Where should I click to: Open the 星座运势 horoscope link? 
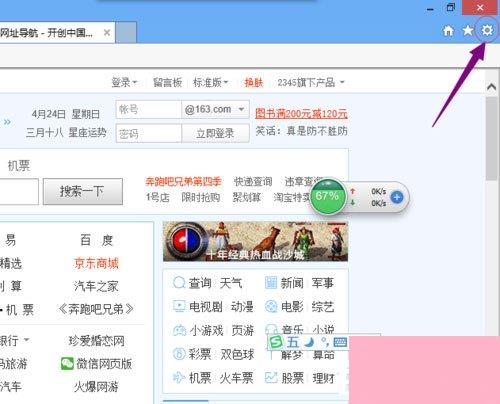87,132
